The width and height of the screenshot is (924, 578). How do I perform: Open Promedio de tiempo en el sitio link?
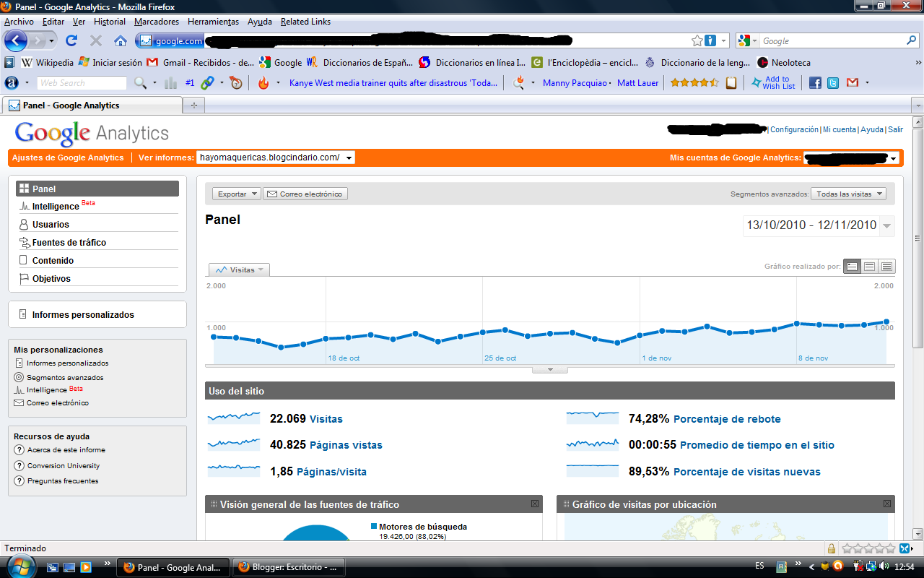point(757,445)
